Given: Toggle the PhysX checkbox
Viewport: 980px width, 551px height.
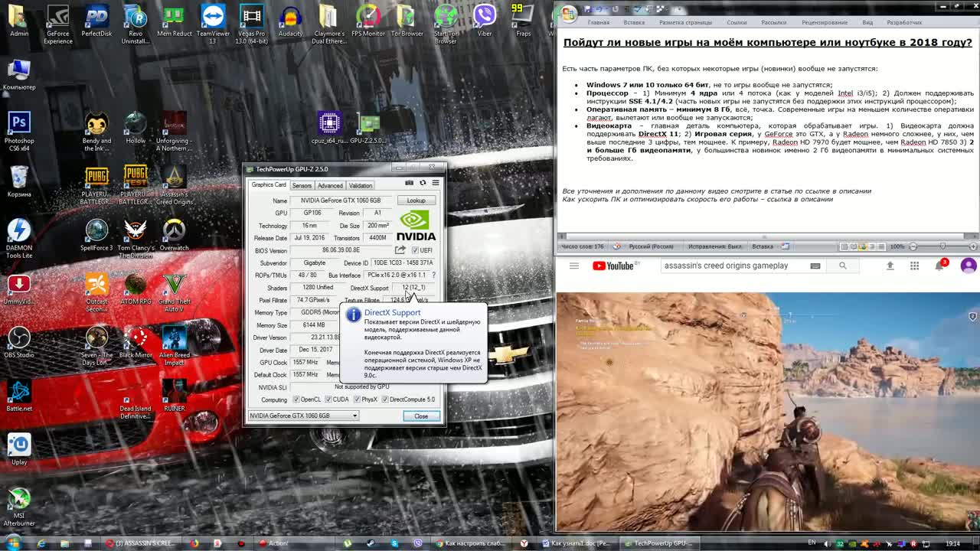Looking at the screenshot, I should (x=356, y=399).
